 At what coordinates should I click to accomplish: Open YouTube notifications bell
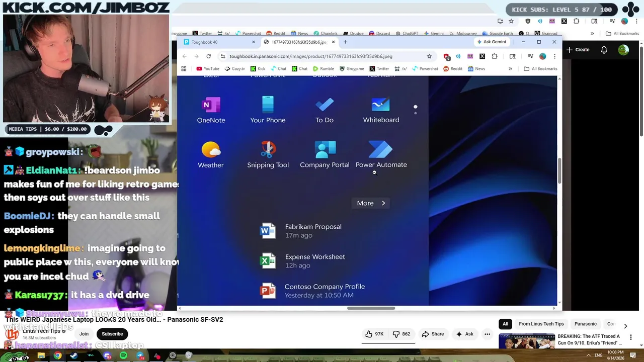coord(604,50)
